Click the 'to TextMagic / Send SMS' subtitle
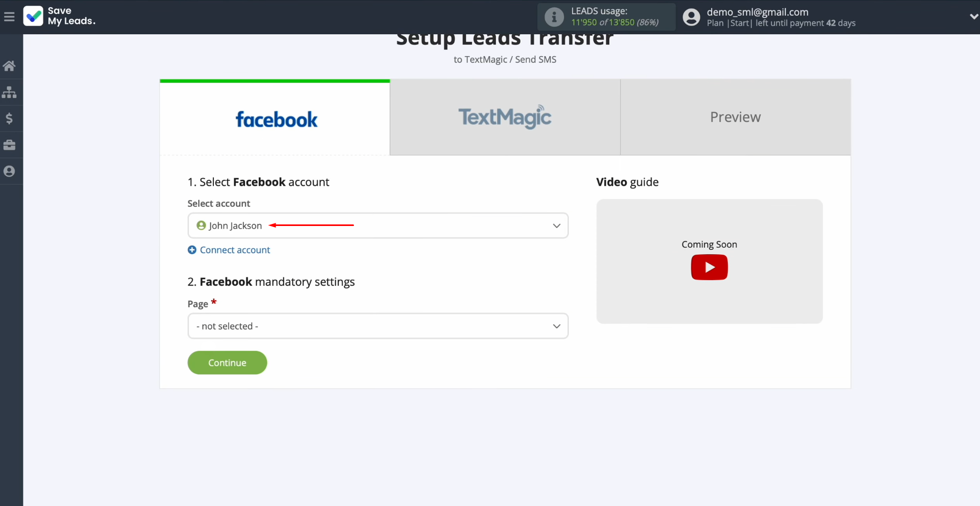 point(505,59)
